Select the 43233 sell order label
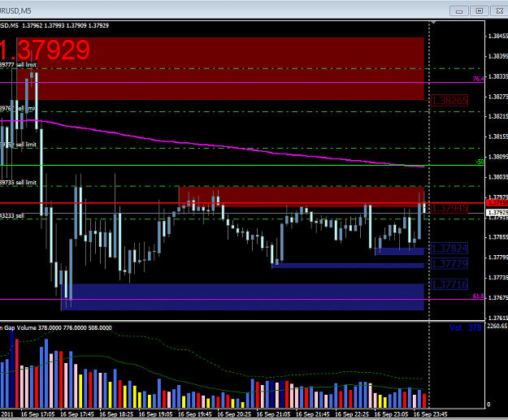Image resolution: width=508 pixels, height=420 pixels. (12, 215)
